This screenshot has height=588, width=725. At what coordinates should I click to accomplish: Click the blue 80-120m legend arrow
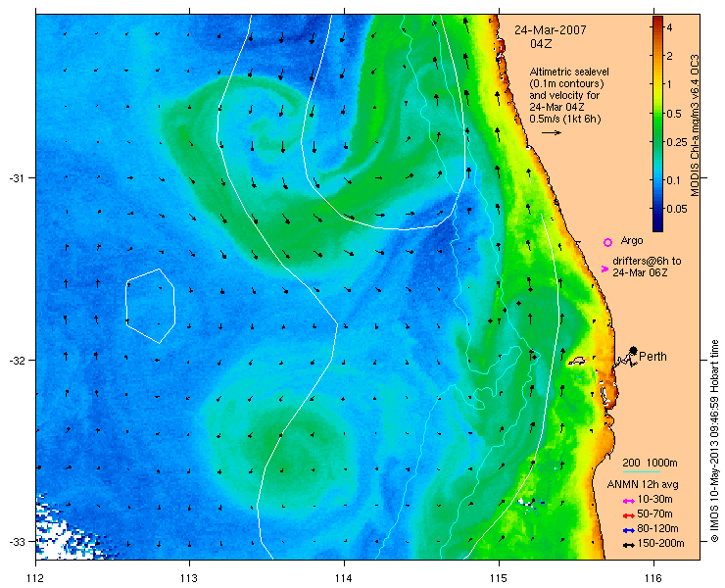[x=628, y=530]
